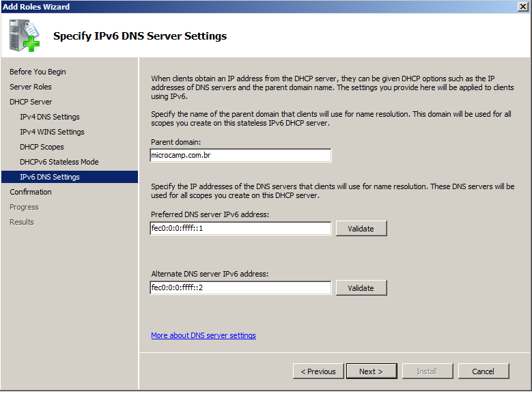Go to the Server Roles step
Viewport: 532px width, 394px height.
[31, 87]
